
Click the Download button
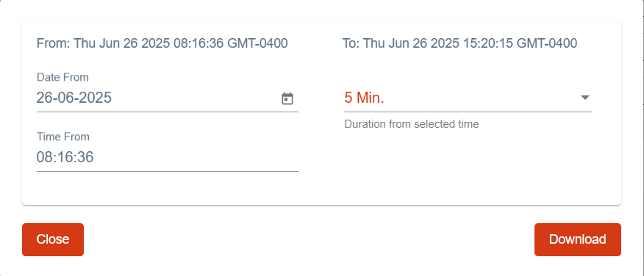pyautogui.click(x=577, y=239)
